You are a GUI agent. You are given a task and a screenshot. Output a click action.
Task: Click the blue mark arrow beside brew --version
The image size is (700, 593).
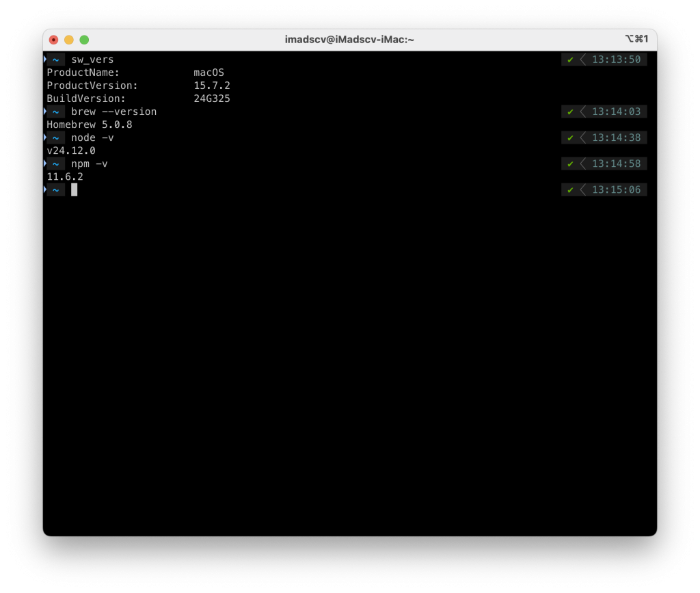pyautogui.click(x=45, y=111)
